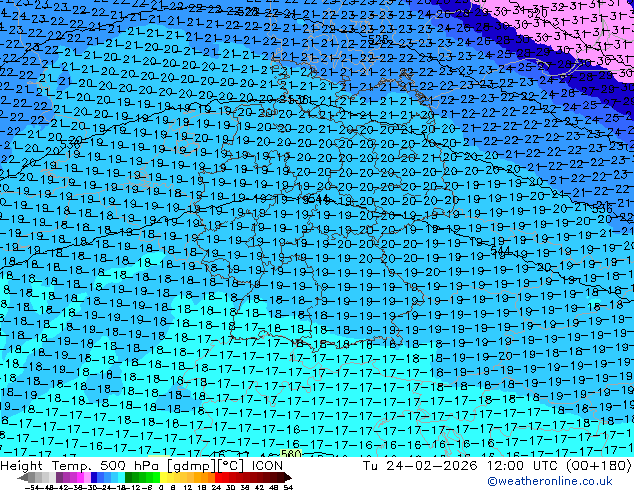The width and height of the screenshot is (634, 490).
Task: Click the cyan swatch in the temperature scale
Action: 121,477
